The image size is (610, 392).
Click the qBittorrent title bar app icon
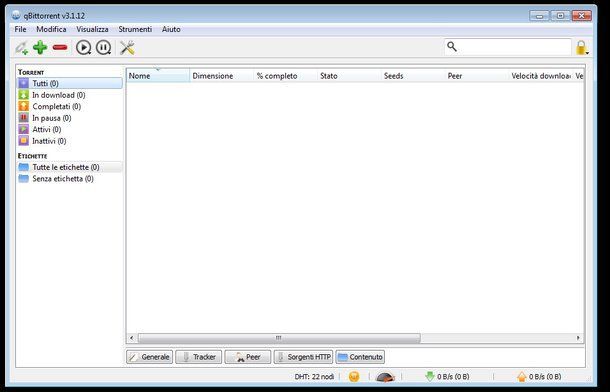pyautogui.click(x=16, y=16)
